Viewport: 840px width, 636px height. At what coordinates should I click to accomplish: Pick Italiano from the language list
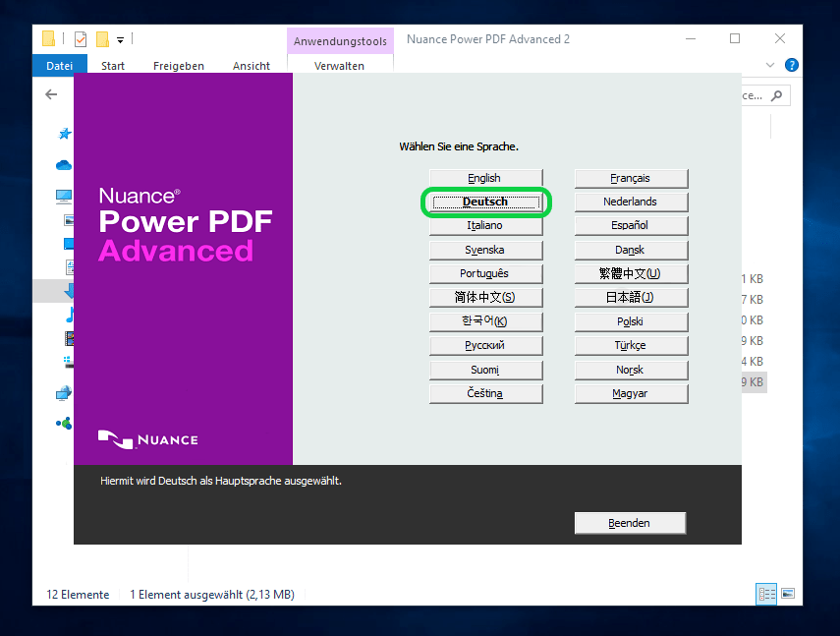[x=485, y=225]
